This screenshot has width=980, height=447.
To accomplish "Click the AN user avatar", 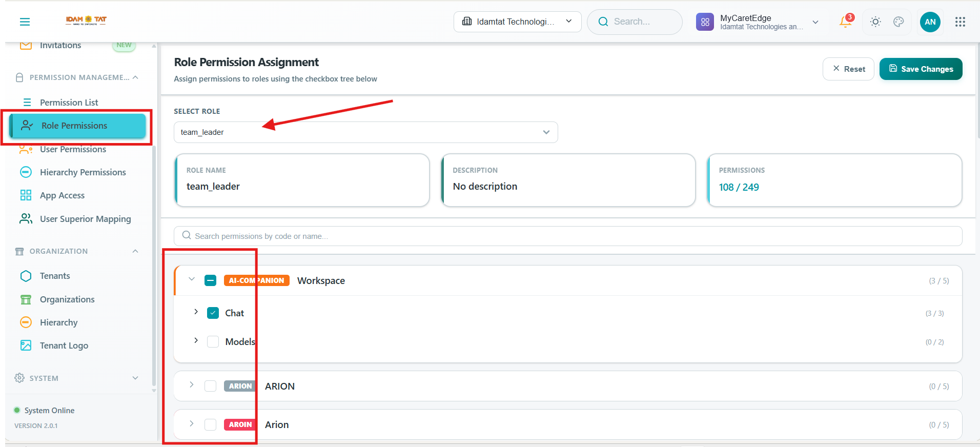I will pyautogui.click(x=930, y=22).
